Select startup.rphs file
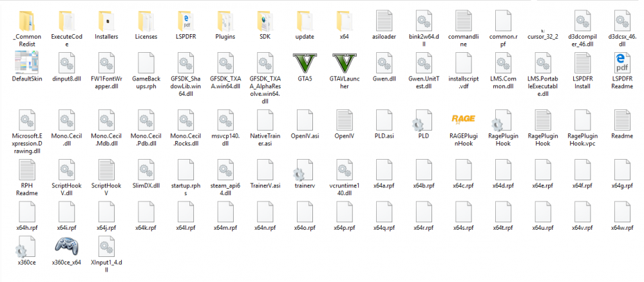This screenshot has width=644, height=282. [185, 169]
